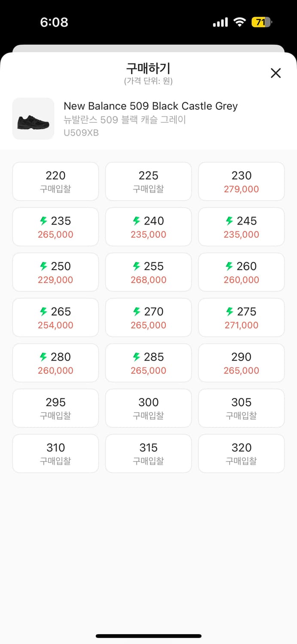Screen dimensions: 297x644
Task: Tap the Wi-Fi icon in status bar
Action: (x=239, y=22)
